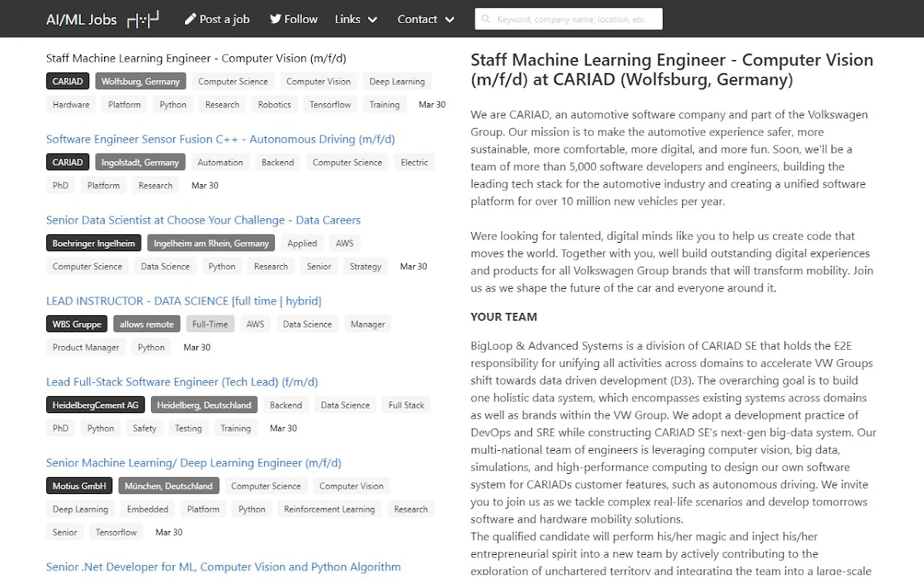Click the Twitter bird icon beside Follow
This screenshot has height=578, width=924.
tap(275, 19)
